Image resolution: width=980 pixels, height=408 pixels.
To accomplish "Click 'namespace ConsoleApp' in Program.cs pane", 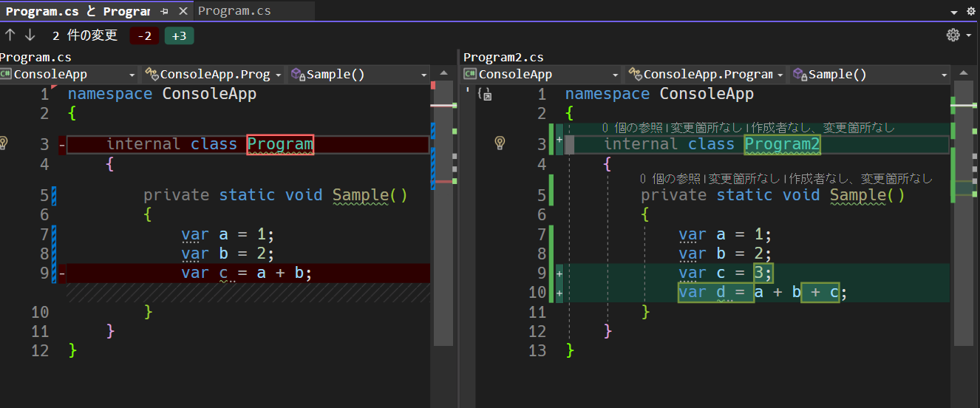I will coord(162,94).
